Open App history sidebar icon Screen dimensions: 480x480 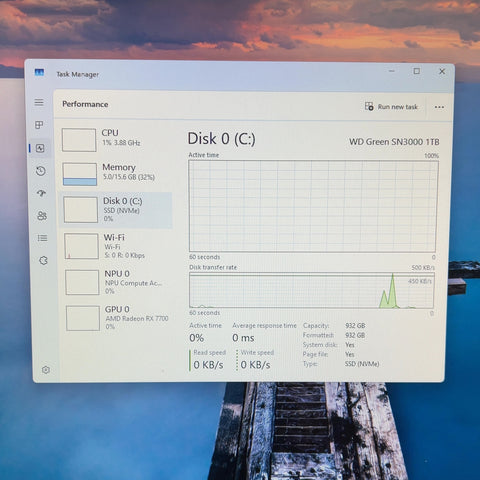click(41, 171)
